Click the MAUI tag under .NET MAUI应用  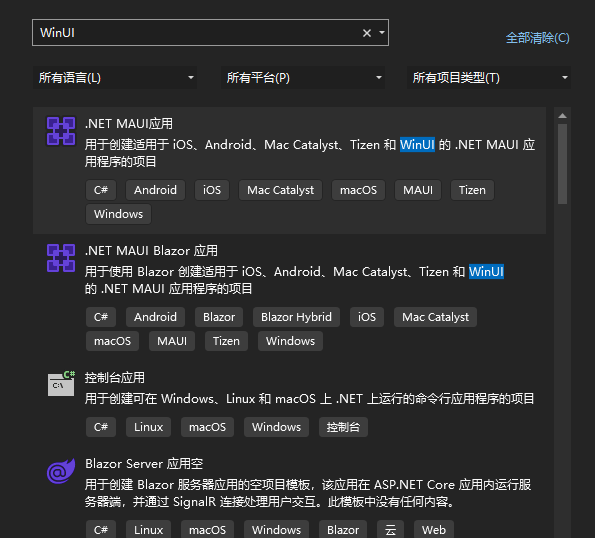coord(418,190)
